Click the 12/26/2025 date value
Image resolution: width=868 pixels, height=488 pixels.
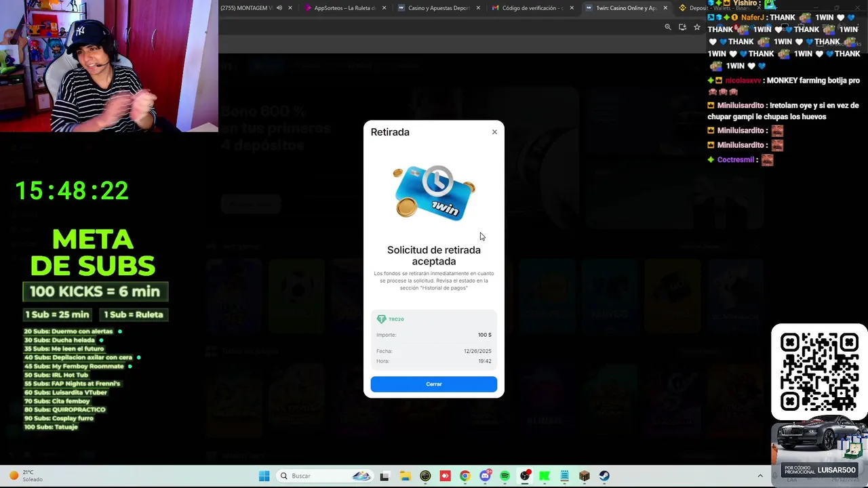[477, 351]
